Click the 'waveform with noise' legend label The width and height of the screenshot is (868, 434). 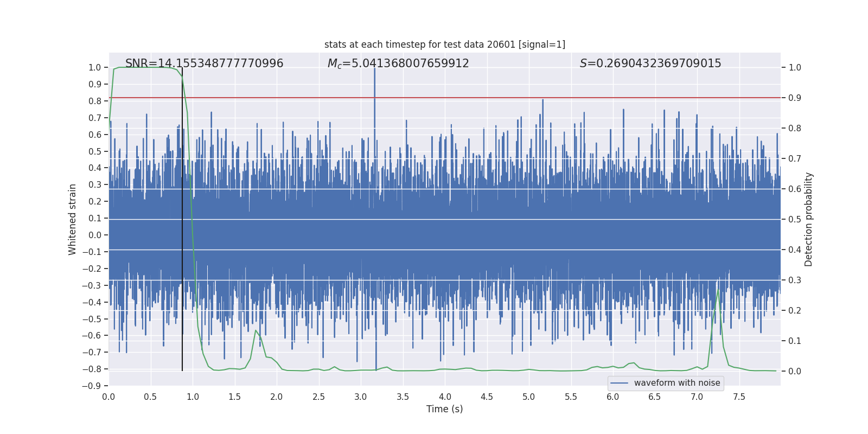point(676,383)
